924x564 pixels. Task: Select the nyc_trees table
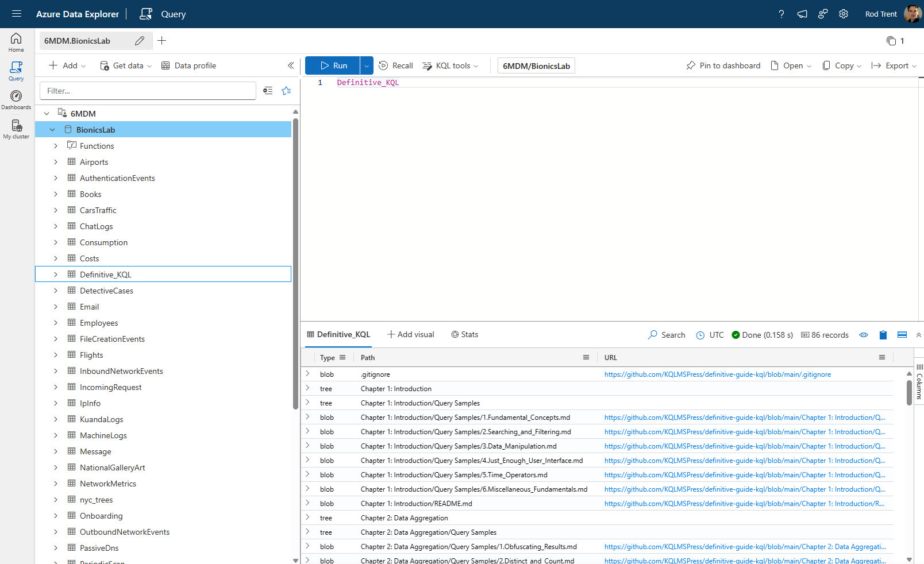[96, 500]
